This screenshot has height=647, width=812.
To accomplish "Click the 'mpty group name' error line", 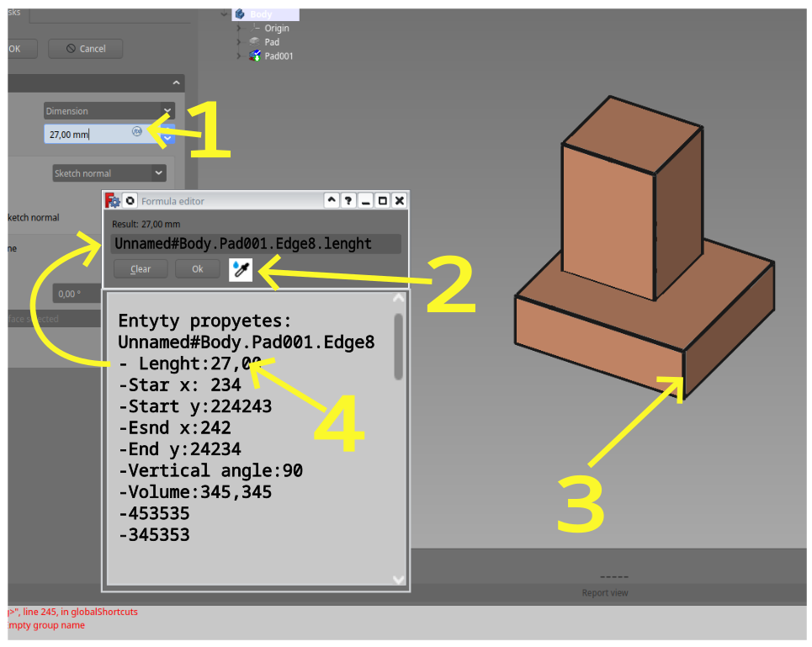I will [x=46, y=625].
